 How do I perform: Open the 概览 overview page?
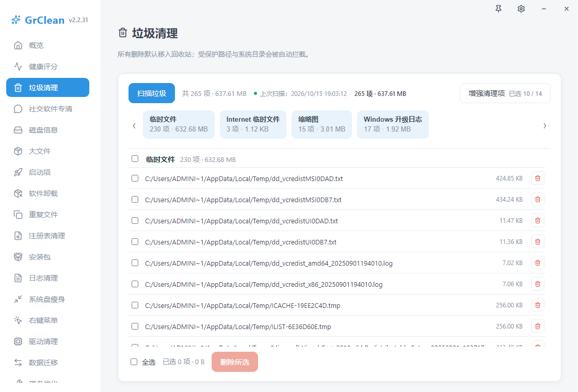47,45
